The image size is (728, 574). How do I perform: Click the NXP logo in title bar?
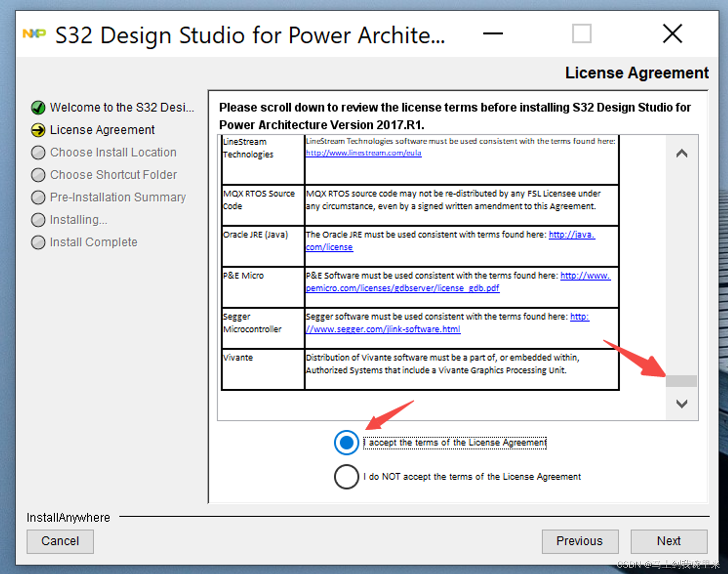pos(34,34)
